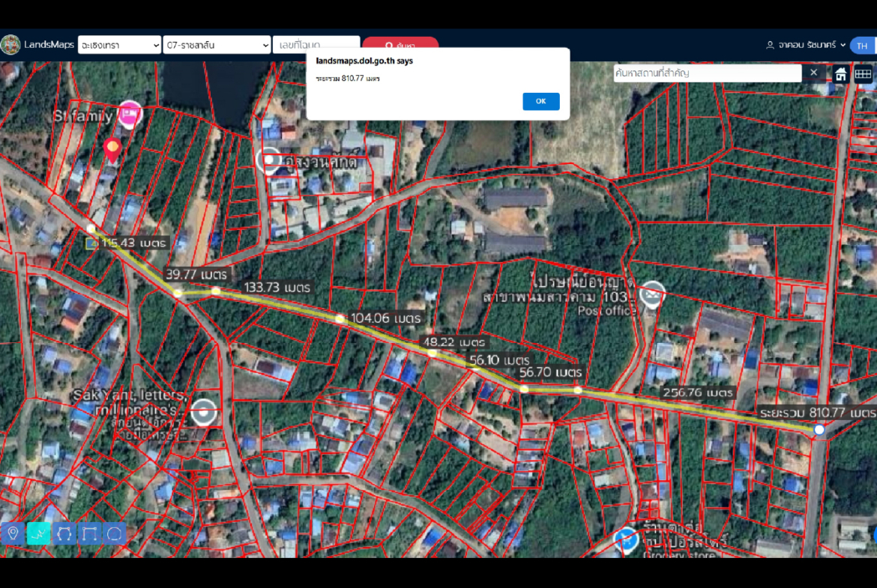Clear the place search with X
Viewport: 877px width, 588px height.
(x=814, y=73)
